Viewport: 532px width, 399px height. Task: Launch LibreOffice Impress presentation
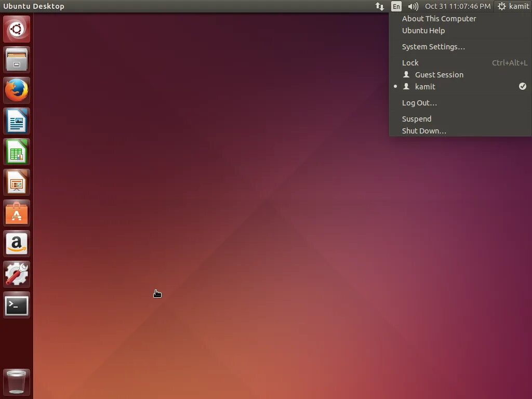(16, 182)
